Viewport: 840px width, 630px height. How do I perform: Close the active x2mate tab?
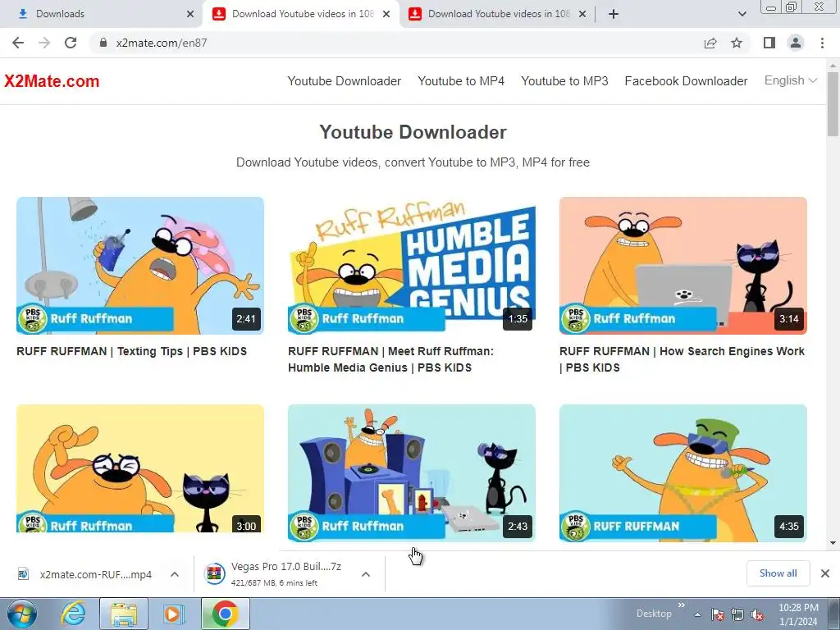point(386,14)
